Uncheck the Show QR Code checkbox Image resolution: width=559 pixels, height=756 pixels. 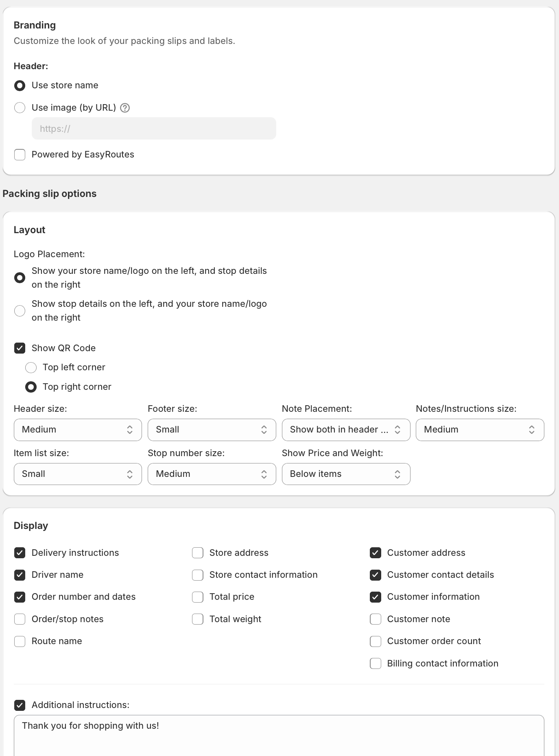20,348
